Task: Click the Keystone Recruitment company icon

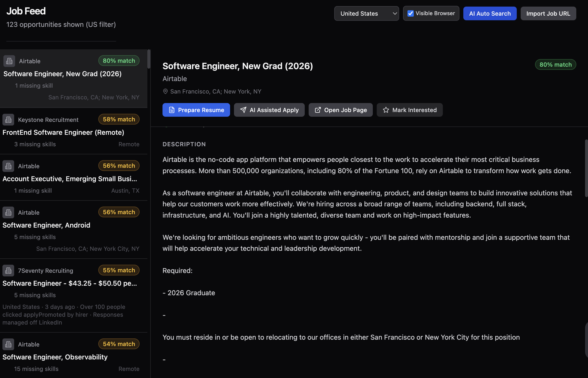Action: coord(8,120)
